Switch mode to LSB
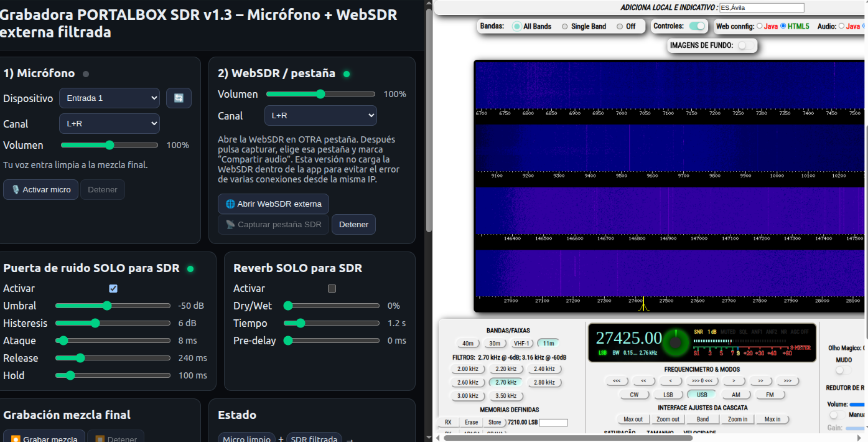Image resolution: width=868 pixels, height=442 pixels. [x=668, y=395]
